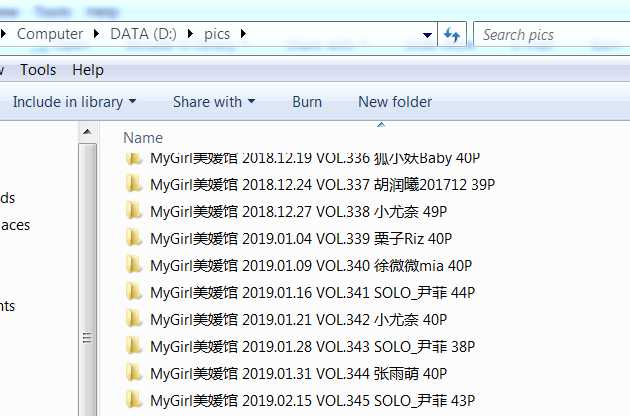Image resolution: width=630 pixels, height=416 pixels.
Task: Select the DATA (D:) breadcrumb
Action: [143, 34]
